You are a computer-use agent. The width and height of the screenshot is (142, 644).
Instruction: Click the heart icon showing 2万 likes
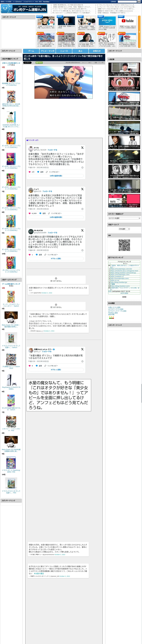[30, 172]
